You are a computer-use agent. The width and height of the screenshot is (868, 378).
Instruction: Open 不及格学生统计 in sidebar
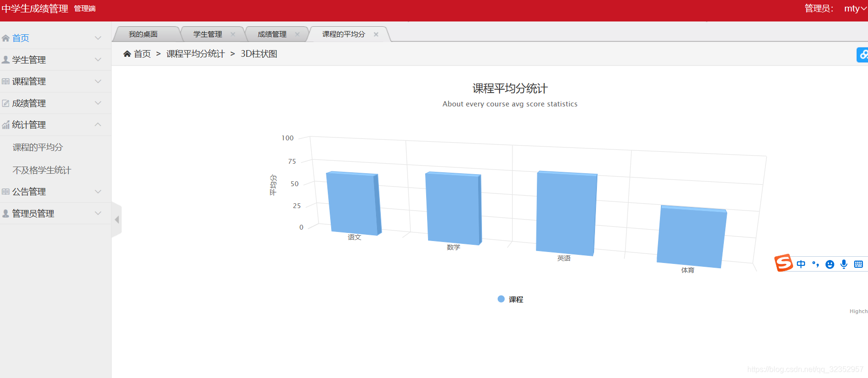click(x=42, y=170)
